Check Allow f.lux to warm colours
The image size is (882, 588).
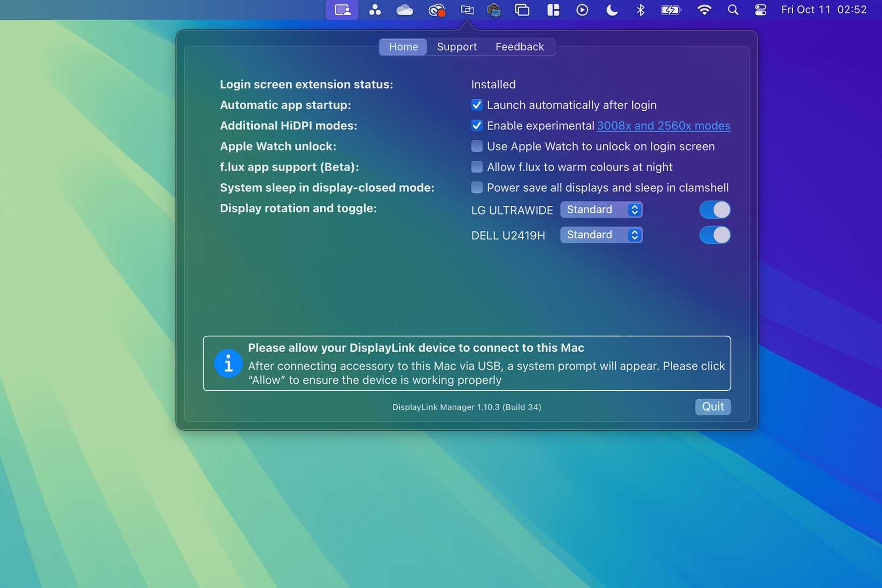pyautogui.click(x=477, y=167)
